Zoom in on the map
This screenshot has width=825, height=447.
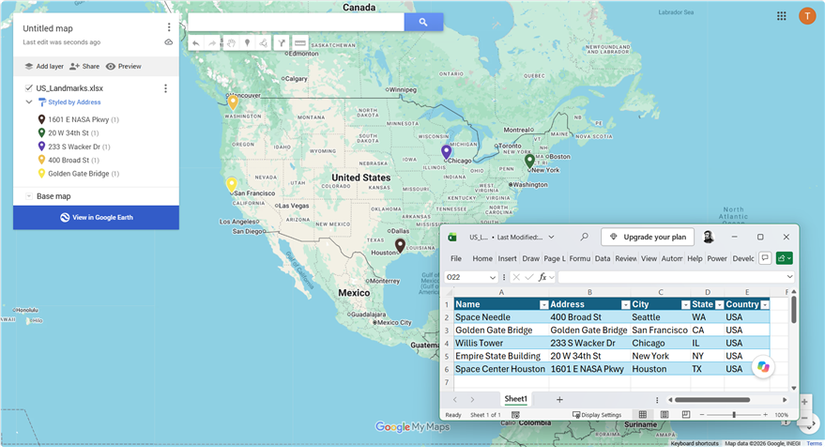click(x=804, y=402)
